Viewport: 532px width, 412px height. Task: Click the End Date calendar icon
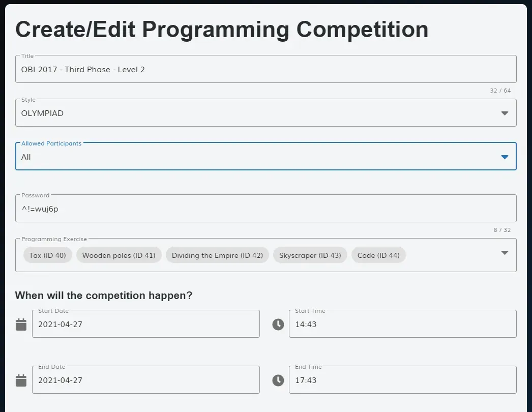point(21,380)
